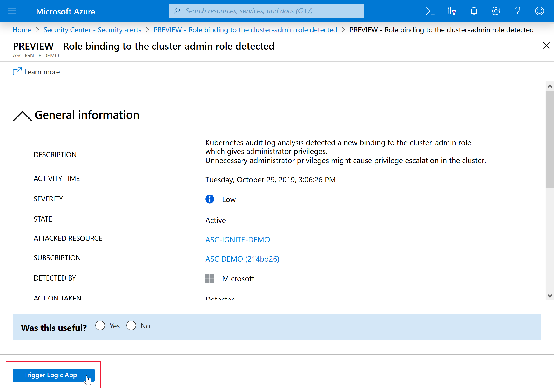Select No for Was this useful
Screen dimensions: 554x392
coord(131,326)
